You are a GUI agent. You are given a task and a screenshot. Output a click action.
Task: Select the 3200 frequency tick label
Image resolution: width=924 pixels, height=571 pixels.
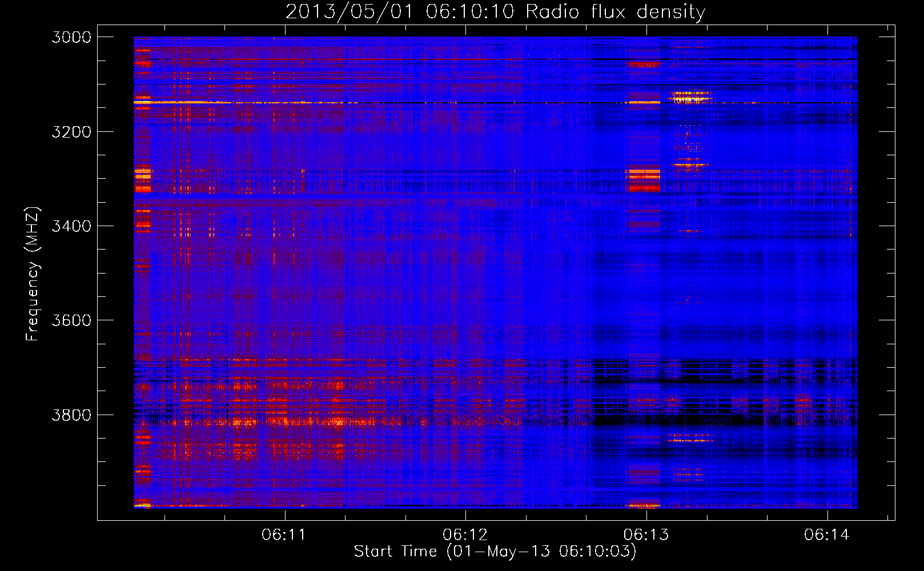(x=71, y=132)
